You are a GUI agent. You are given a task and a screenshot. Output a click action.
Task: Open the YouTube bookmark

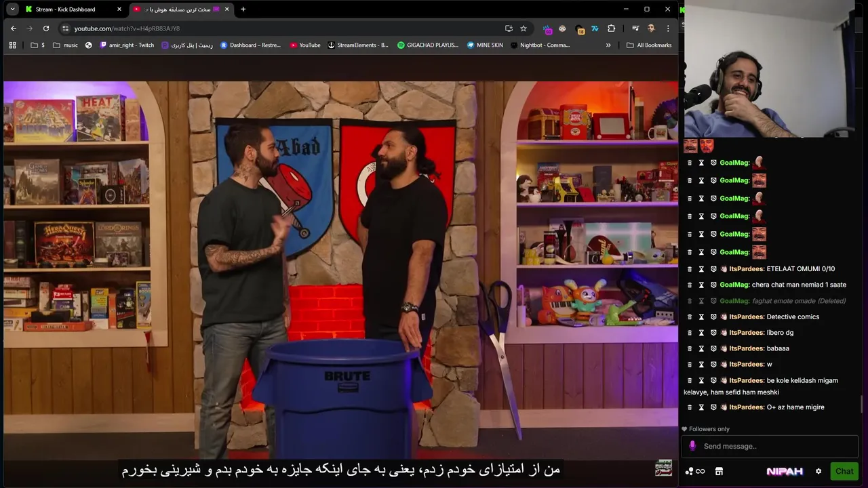(305, 45)
